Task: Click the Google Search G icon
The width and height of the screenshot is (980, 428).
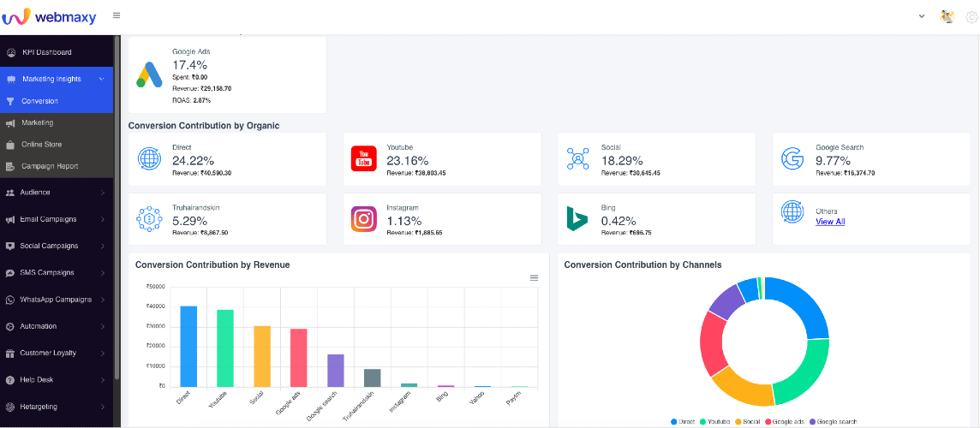Action: 792,158
